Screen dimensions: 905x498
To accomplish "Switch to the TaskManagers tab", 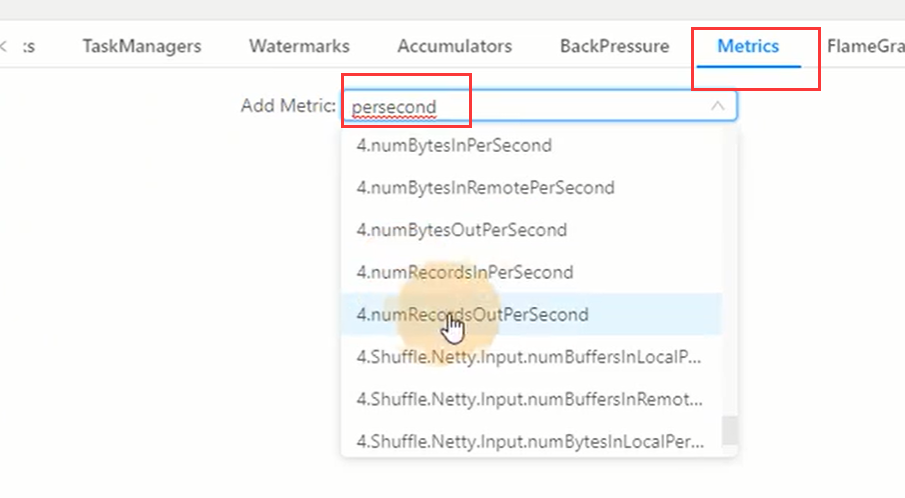I will 141,46.
